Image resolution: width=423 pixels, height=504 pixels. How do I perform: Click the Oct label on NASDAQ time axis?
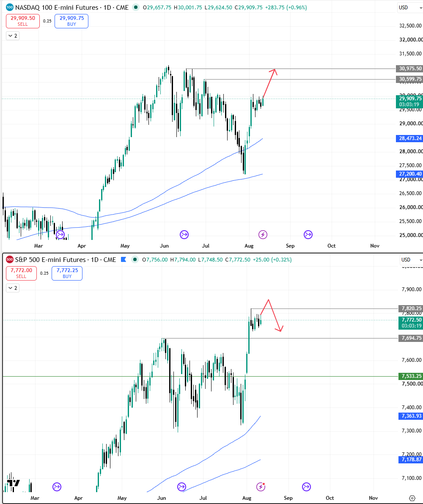(x=332, y=245)
